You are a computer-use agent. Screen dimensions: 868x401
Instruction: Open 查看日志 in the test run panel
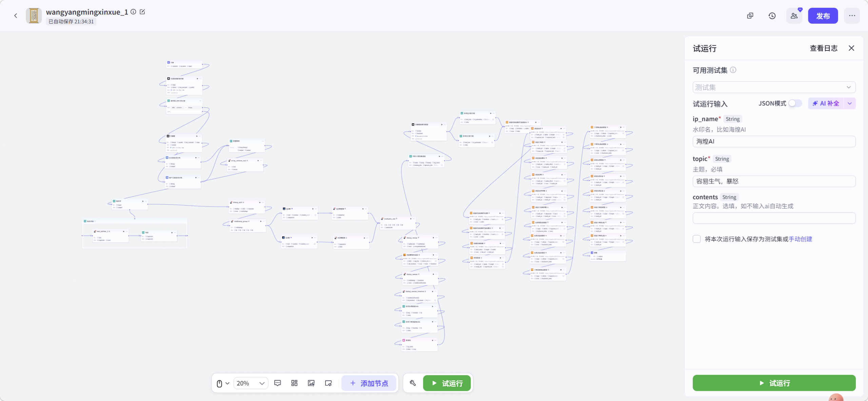[x=823, y=48]
